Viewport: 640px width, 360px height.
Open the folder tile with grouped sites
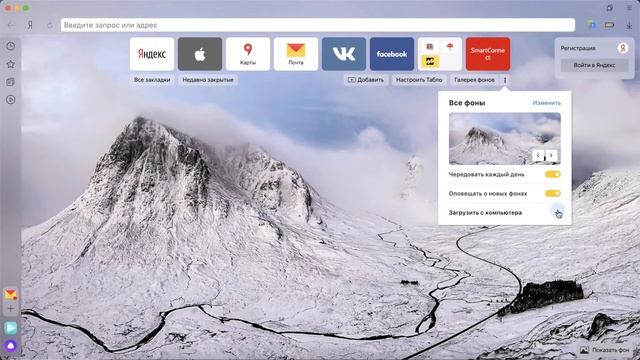coord(440,54)
